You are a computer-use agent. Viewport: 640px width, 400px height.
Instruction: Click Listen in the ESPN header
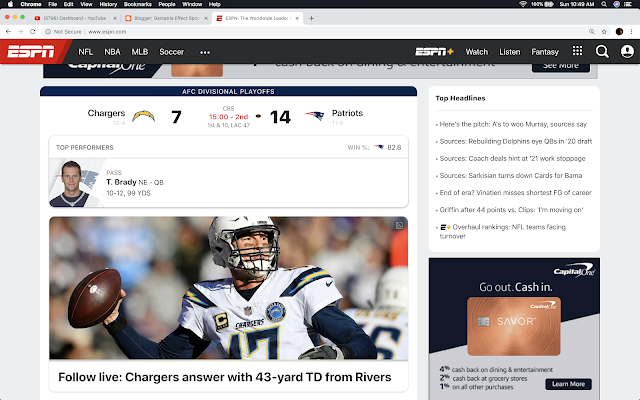[510, 52]
